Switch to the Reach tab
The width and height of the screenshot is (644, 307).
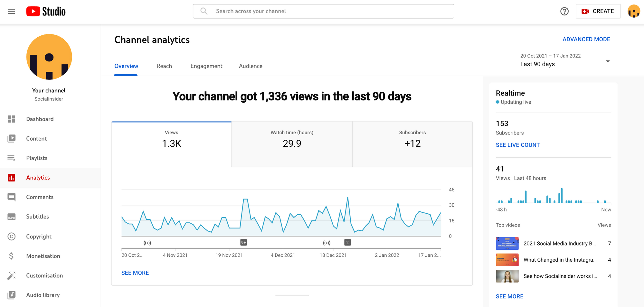pyautogui.click(x=164, y=66)
